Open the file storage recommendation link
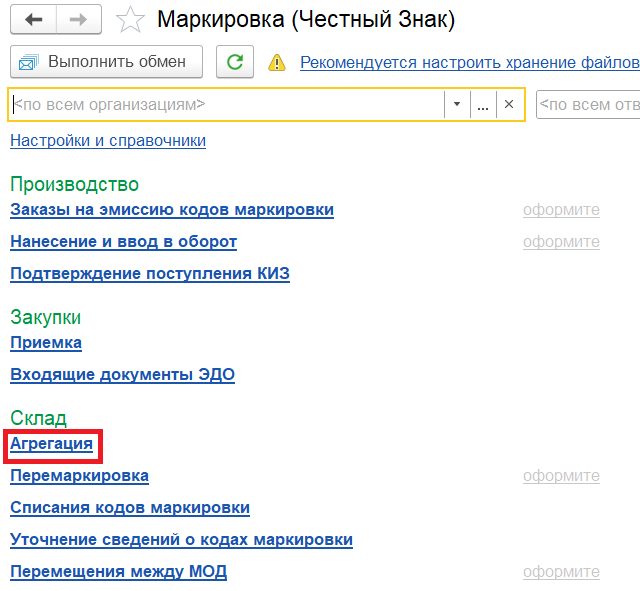Viewport: 640px width, 591px height. pyautogui.click(x=470, y=62)
